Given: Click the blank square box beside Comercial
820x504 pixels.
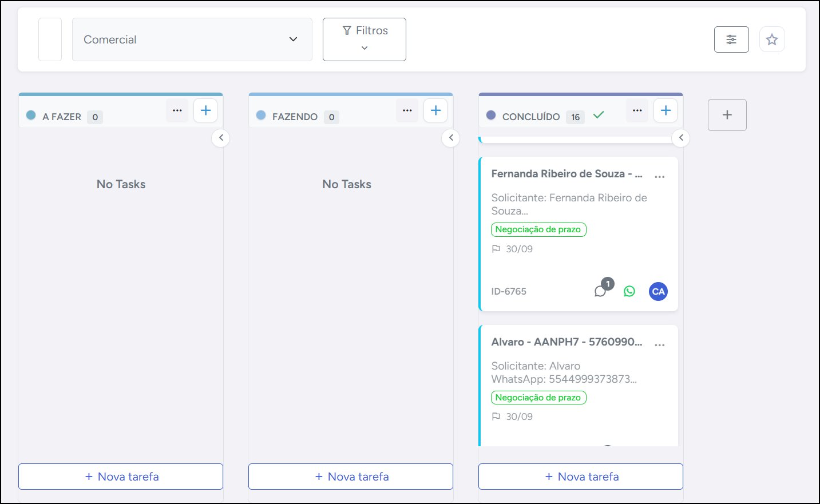Looking at the screenshot, I should pyautogui.click(x=50, y=39).
